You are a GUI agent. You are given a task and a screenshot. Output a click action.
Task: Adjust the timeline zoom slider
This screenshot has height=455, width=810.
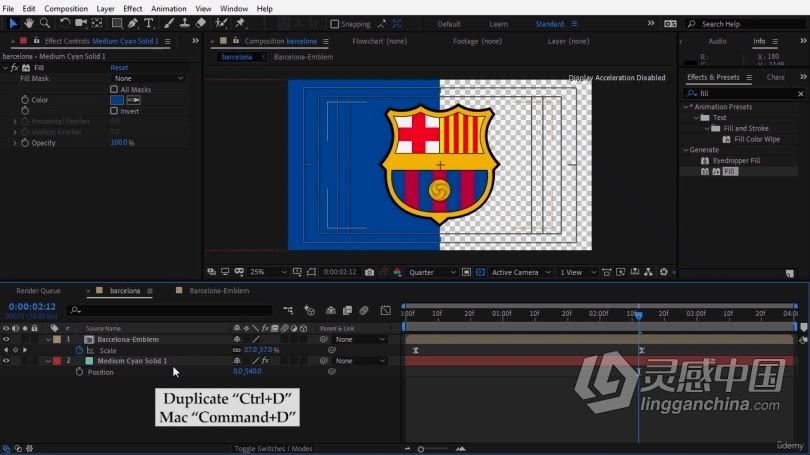tap(421, 449)
